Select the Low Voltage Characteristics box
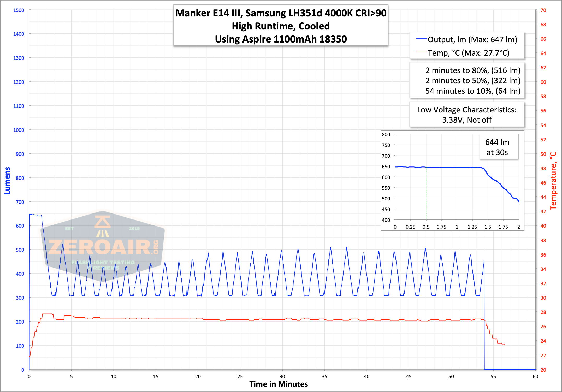 tap(467, 115)
